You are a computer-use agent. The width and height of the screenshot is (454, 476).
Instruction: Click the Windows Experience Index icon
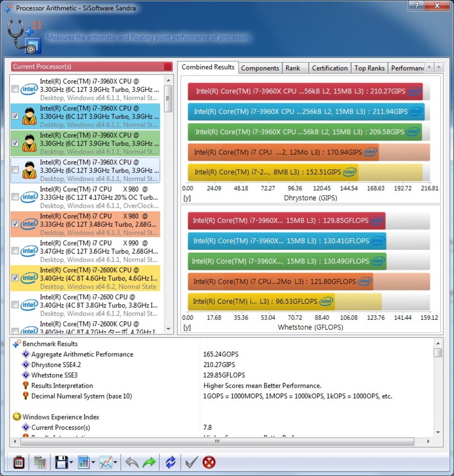coord(17,417)
